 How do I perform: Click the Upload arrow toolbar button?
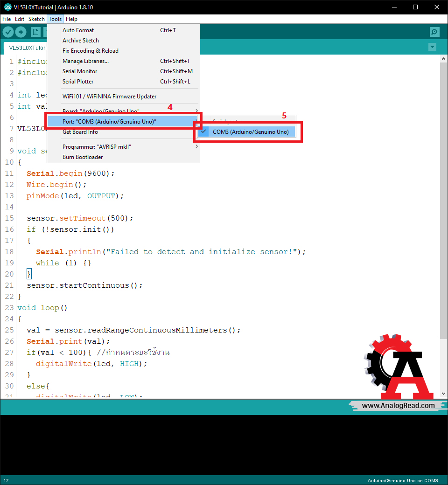[x=21, y=32]
